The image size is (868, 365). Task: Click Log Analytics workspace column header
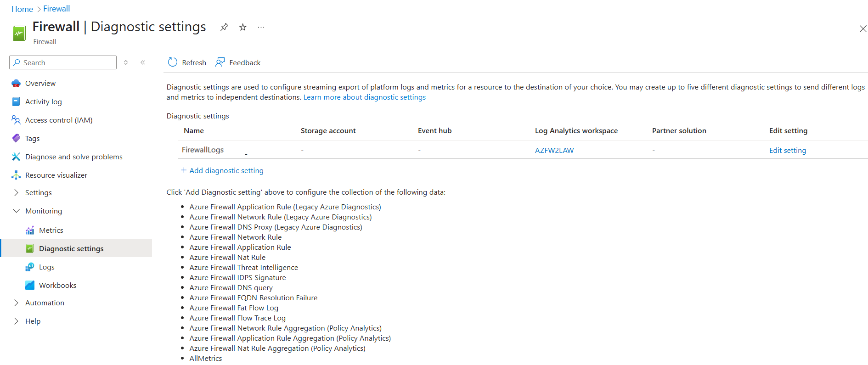coord(576,131)
